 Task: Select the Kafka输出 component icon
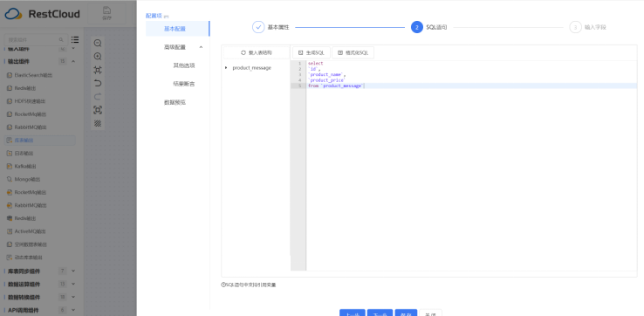tap(10, 167)
